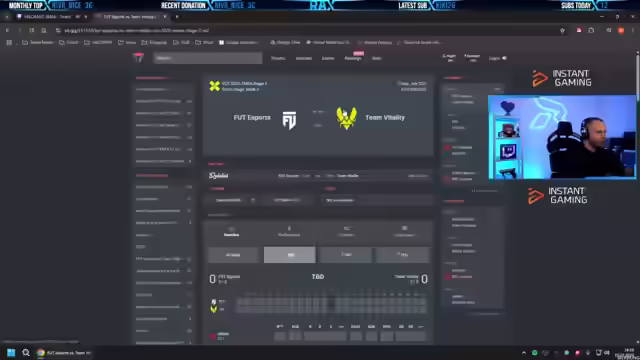Viewport: 640px width, 360px height.
Task: Select the Economy stats tab
Action: (347, 231)
